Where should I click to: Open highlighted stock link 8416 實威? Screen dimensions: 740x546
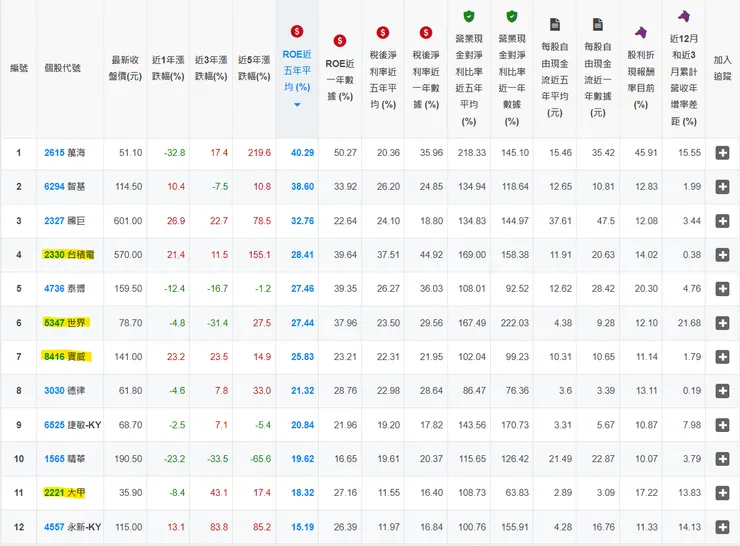point(65,357)
